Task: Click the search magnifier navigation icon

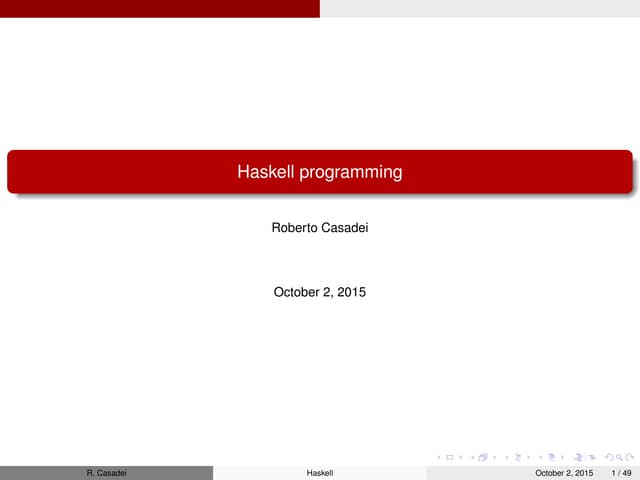Action: coord(618,457)
